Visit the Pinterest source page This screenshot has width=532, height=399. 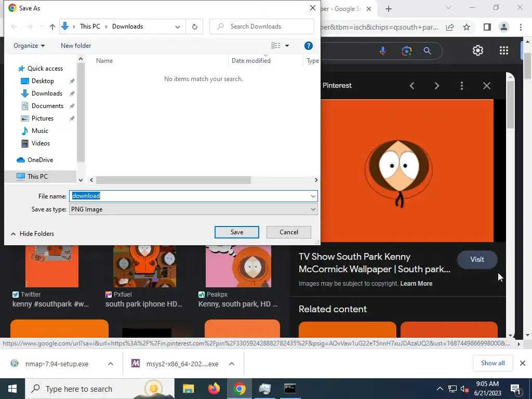pyautogui.click(x=477, y=260)
